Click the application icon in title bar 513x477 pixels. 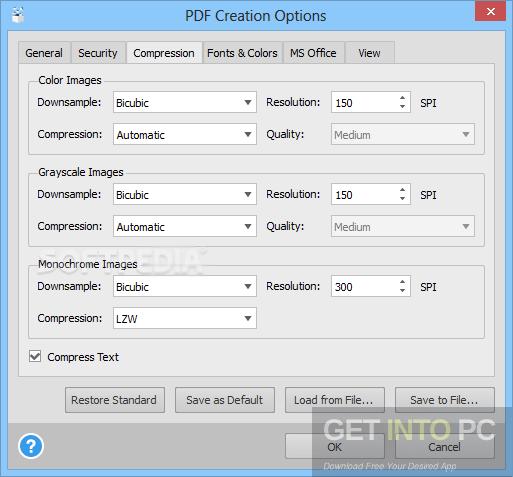pos(18,15)
